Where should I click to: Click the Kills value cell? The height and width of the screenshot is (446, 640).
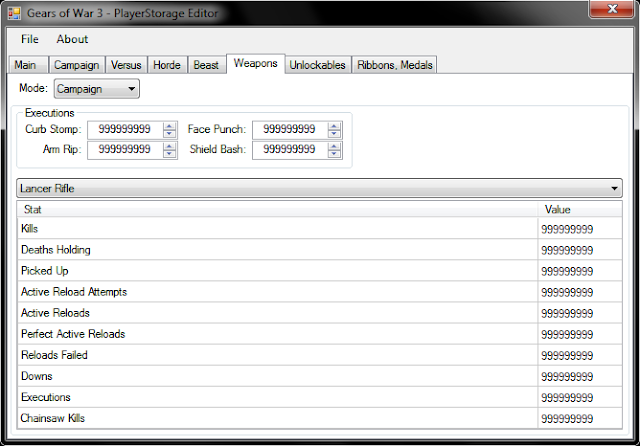coord(580,229)
